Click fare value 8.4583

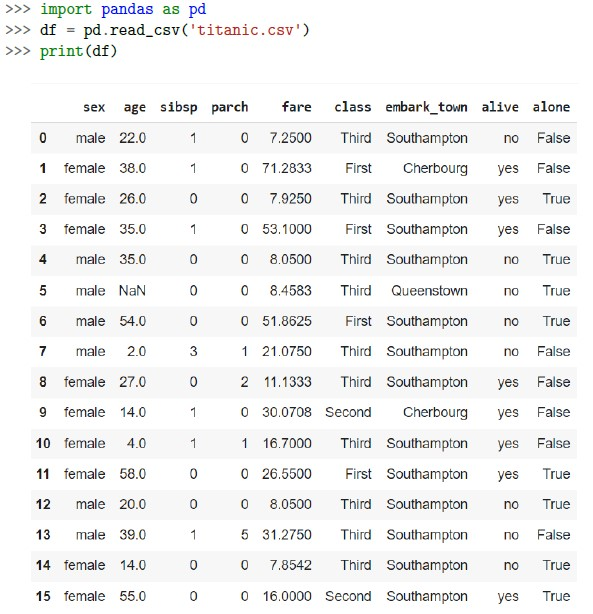[x=290, y=291]
